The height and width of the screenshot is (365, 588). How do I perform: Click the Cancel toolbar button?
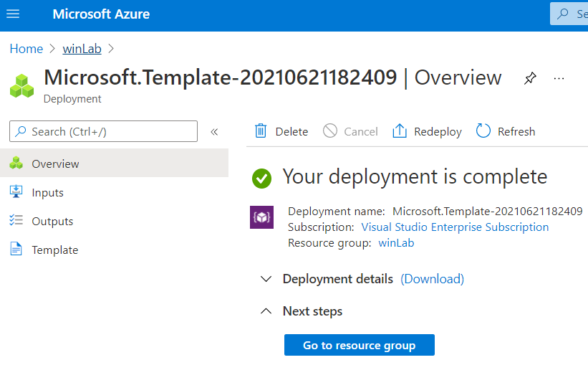coord(350,131)
